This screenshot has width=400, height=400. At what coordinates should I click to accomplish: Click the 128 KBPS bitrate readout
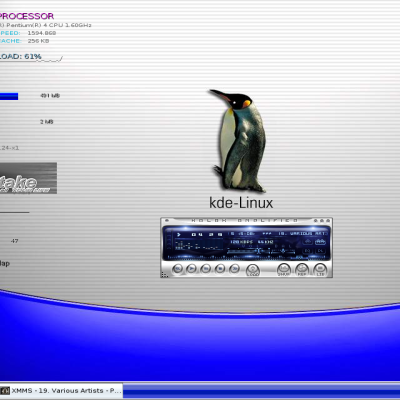click(x=241, y=242)
